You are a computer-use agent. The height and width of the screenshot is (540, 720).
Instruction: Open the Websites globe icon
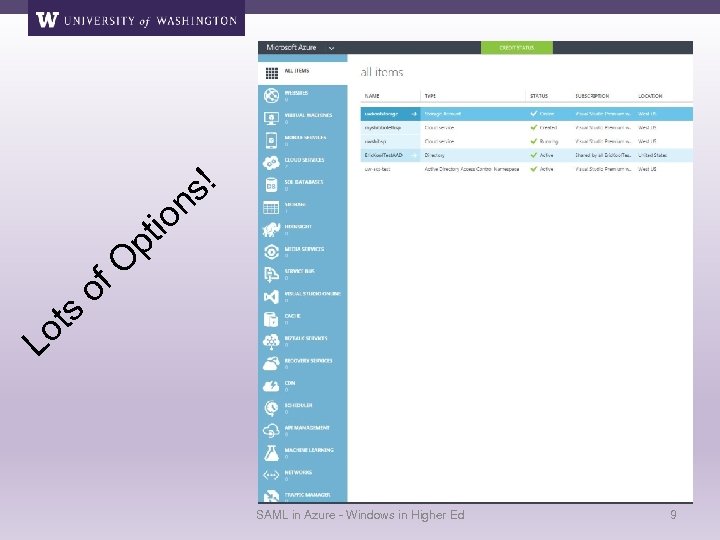click(271, 96)
